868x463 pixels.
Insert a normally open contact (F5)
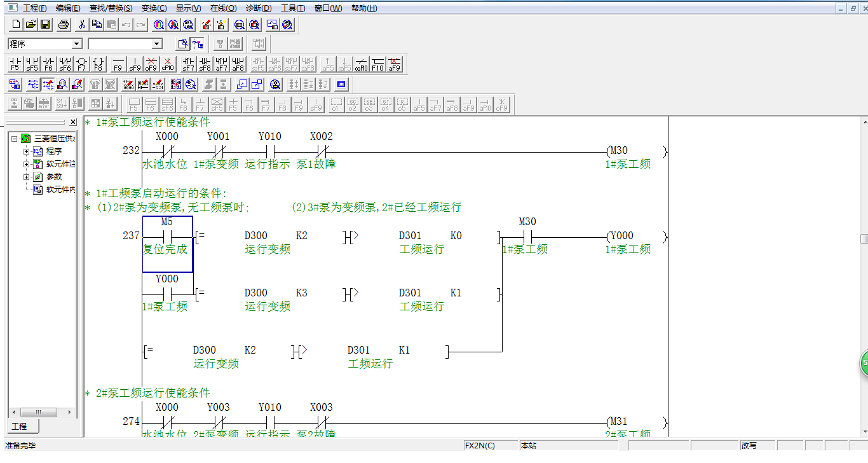click(15, 64)
